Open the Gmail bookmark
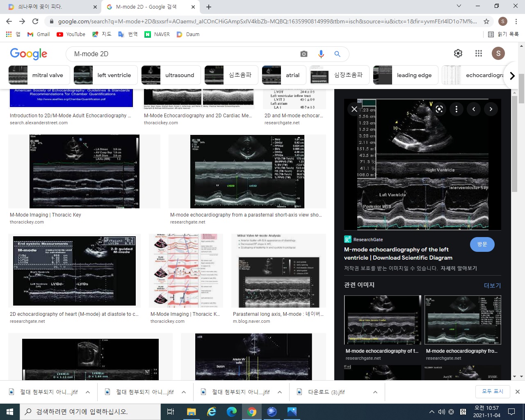This screenshot has height=420, width=525. pos(39,34)
